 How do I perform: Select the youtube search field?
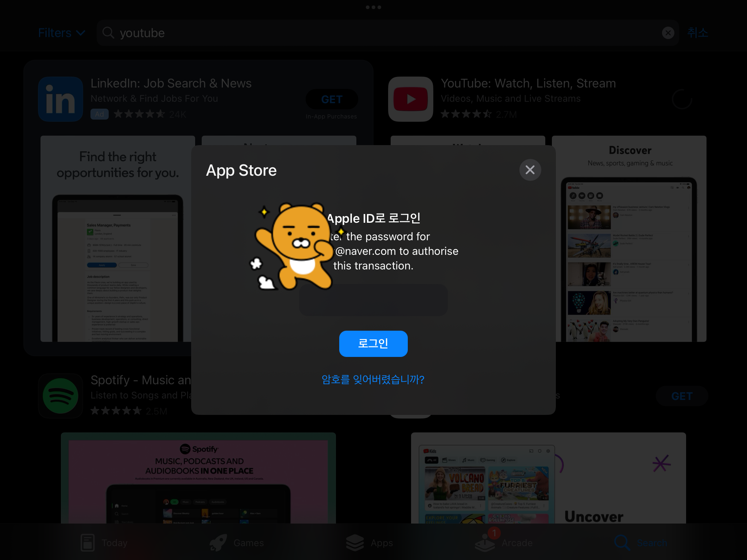pos(387,33)
